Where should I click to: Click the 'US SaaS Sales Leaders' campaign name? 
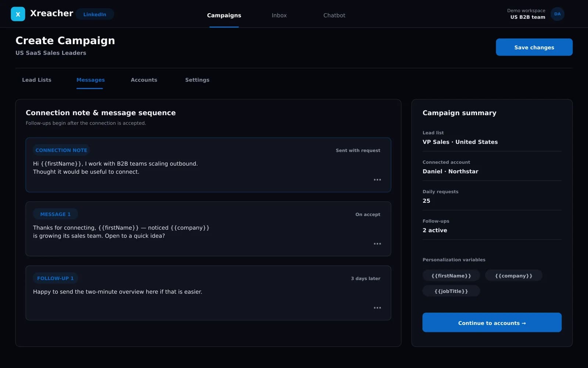51,53
